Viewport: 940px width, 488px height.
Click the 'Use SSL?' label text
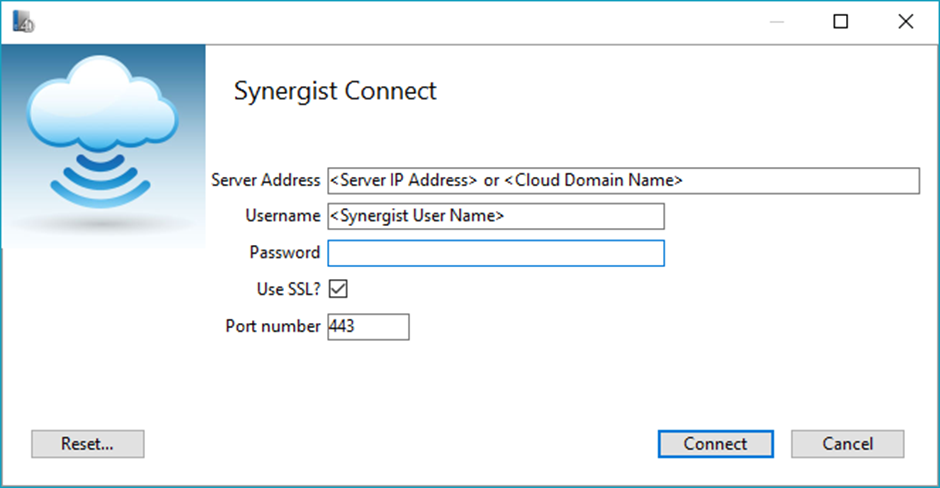[x=288, y=289]
